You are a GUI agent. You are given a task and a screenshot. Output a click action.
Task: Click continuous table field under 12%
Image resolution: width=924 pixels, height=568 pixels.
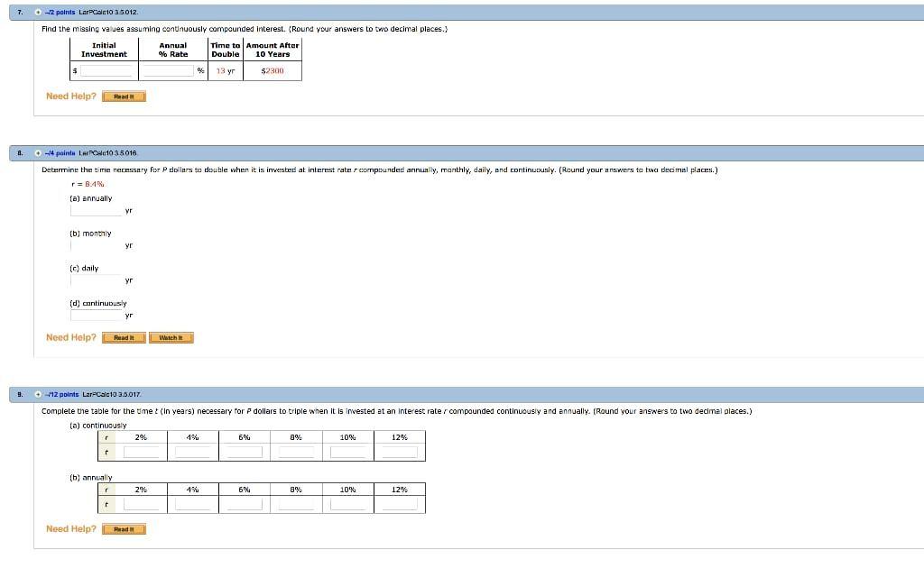[400, 452]
